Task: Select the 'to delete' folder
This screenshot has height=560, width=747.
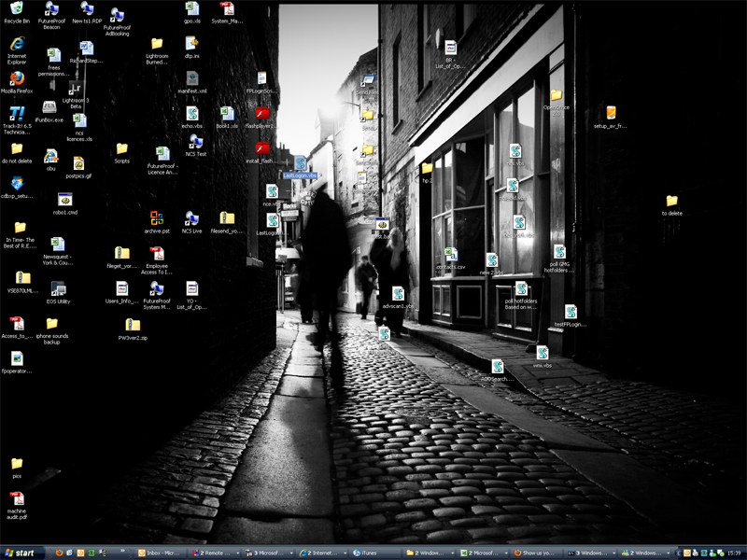Action: click(x=671, y=201)
